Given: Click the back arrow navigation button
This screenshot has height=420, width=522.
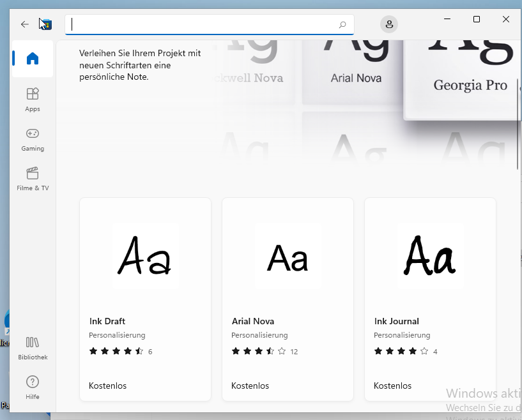Looking at the screenshot, I should [24, 24].
